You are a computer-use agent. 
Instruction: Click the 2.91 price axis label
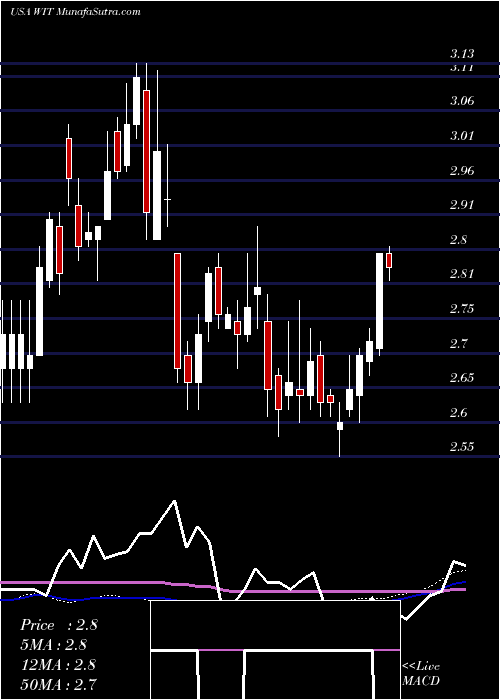click(462, 205)
